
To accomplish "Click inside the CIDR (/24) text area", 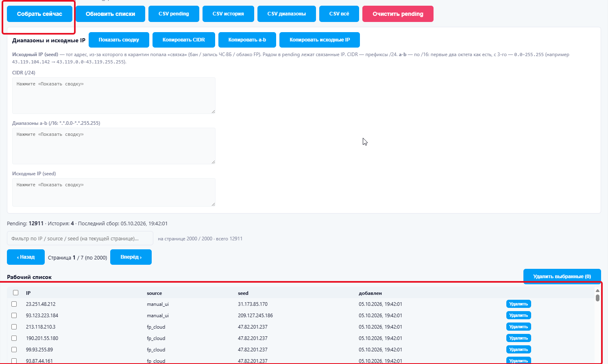I will click(x=114, y=96).
